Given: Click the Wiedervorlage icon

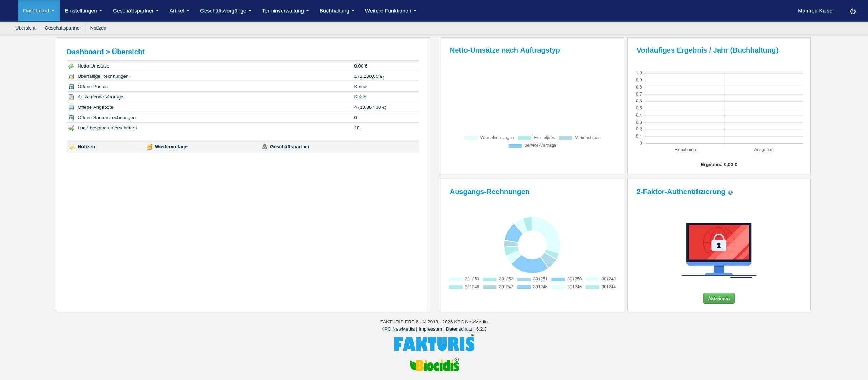Looking at the screenshot, I should 149,147.
